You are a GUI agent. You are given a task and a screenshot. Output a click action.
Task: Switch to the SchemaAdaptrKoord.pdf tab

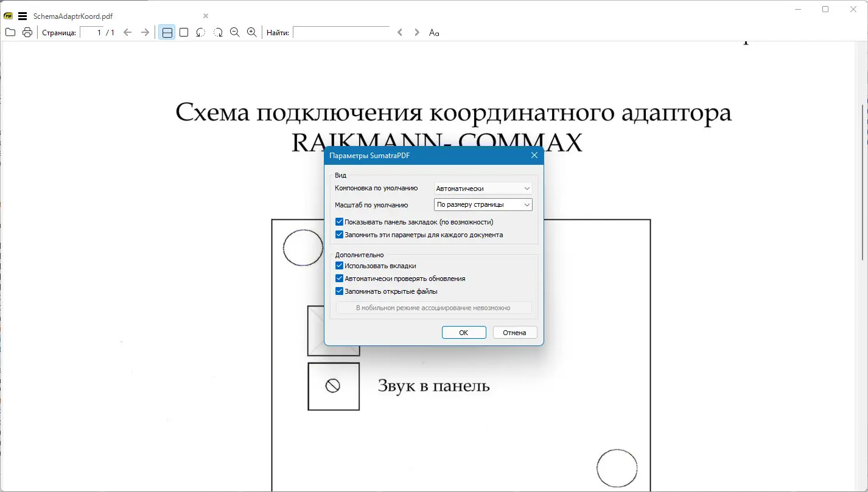pos(73,16)
